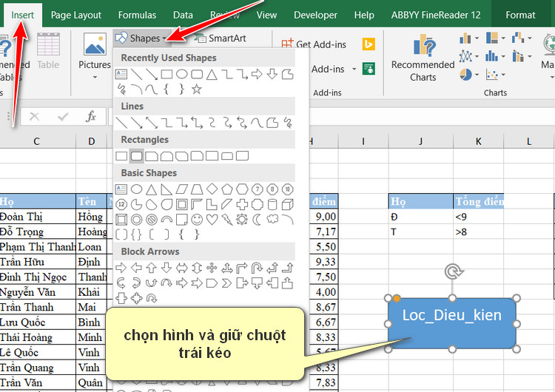Click the rotation handle above the shape

[x=451, y=271]
